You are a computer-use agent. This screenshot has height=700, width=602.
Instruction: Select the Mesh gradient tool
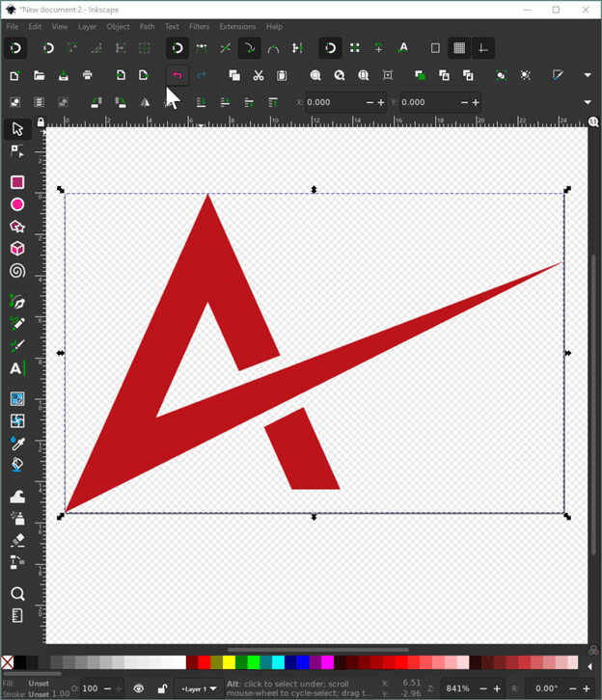[17, 421]
